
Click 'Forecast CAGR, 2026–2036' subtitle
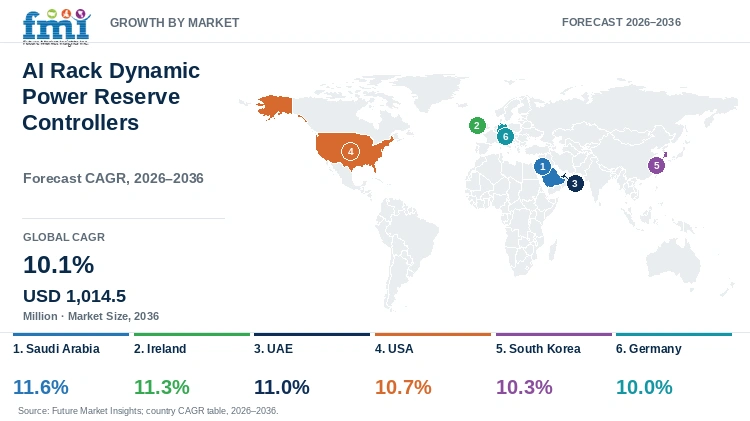coord(113,178)
